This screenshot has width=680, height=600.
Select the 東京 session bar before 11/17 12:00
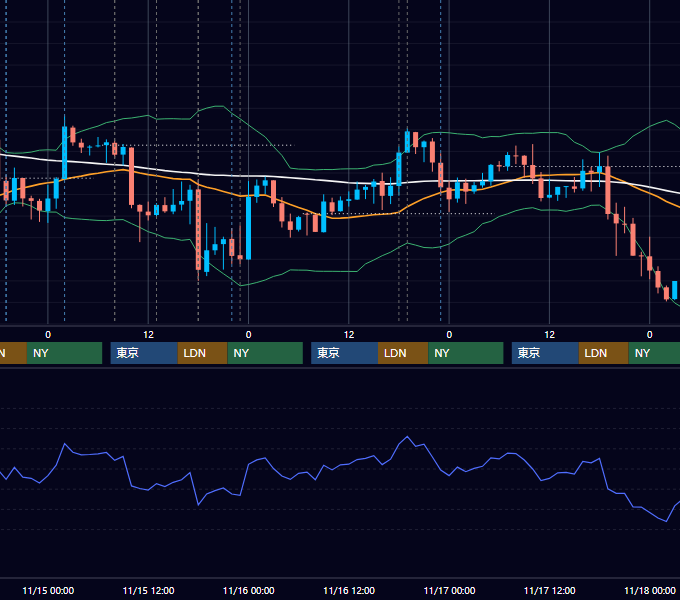(545, 353)
